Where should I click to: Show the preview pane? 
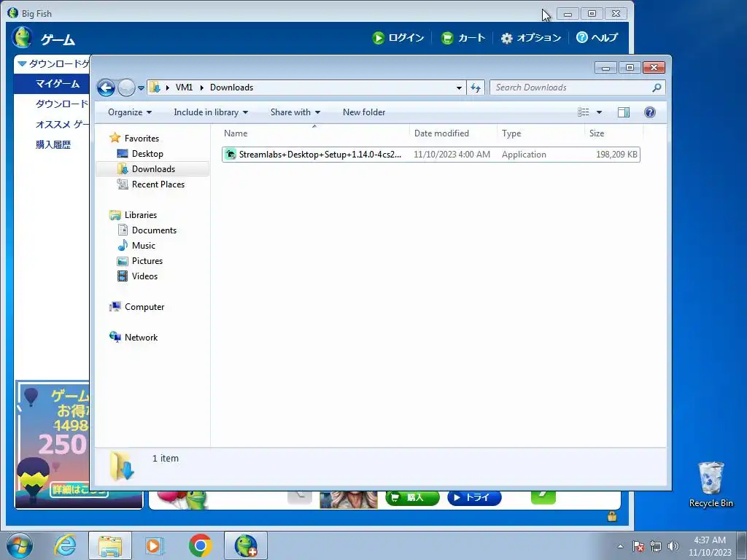[x=623, y=112]
